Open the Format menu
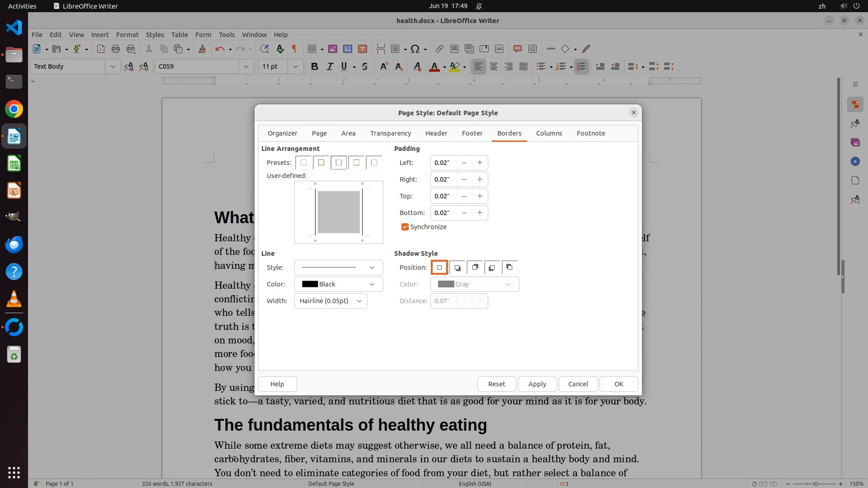 pos(127,34)
